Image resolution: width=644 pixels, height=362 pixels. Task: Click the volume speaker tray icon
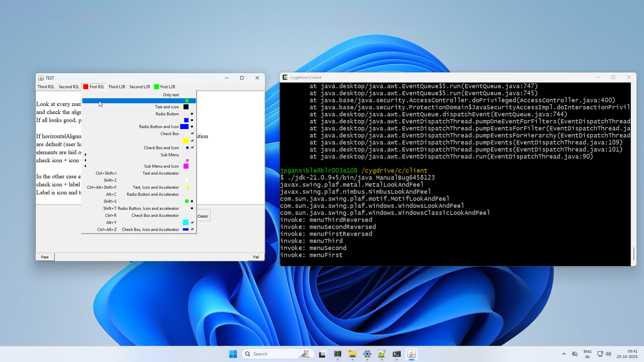point(608,354)
